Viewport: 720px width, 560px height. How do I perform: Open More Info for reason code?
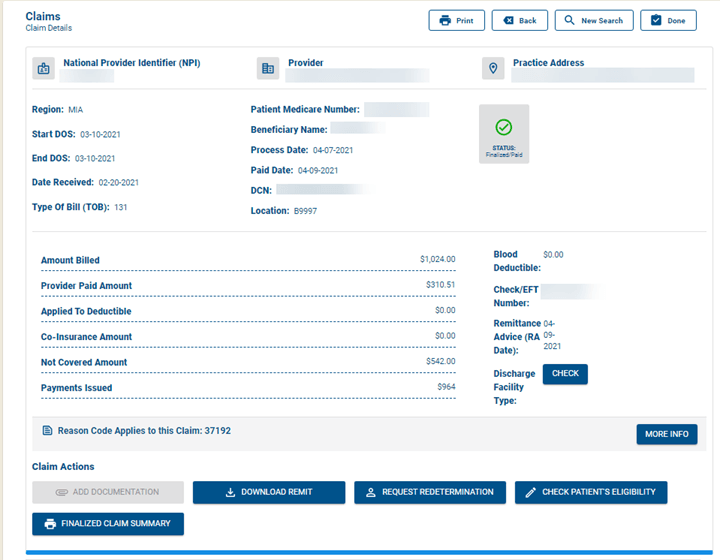tap(666, 434)
